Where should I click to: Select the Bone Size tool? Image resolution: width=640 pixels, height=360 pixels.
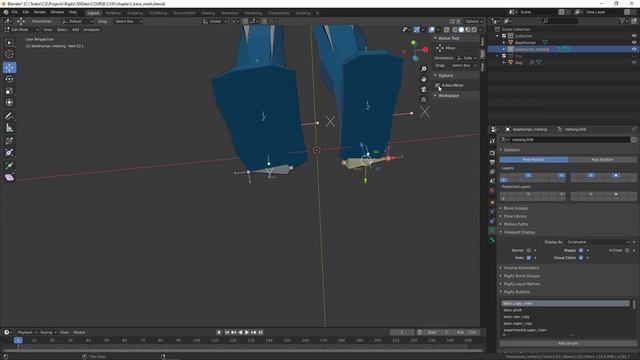9,153
